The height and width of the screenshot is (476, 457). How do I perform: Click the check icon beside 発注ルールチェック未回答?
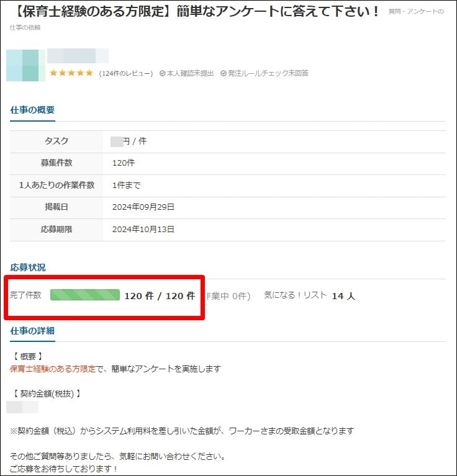pos(224,73)
